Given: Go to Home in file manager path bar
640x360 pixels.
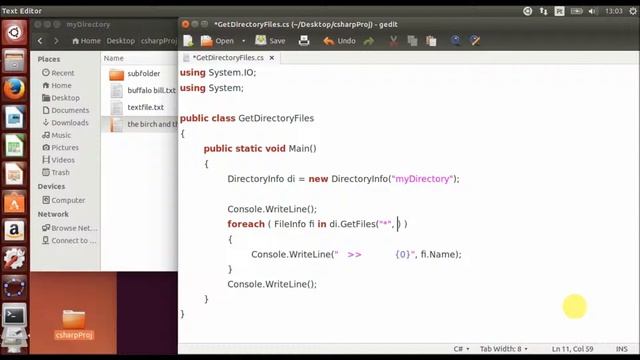Looking at the screenshot, I should tap(86, 41).
